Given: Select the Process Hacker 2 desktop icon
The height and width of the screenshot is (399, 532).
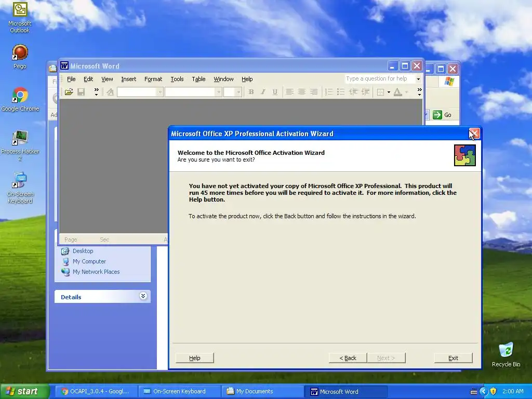Looking at the screenshot, I should (x=20, y=145).
